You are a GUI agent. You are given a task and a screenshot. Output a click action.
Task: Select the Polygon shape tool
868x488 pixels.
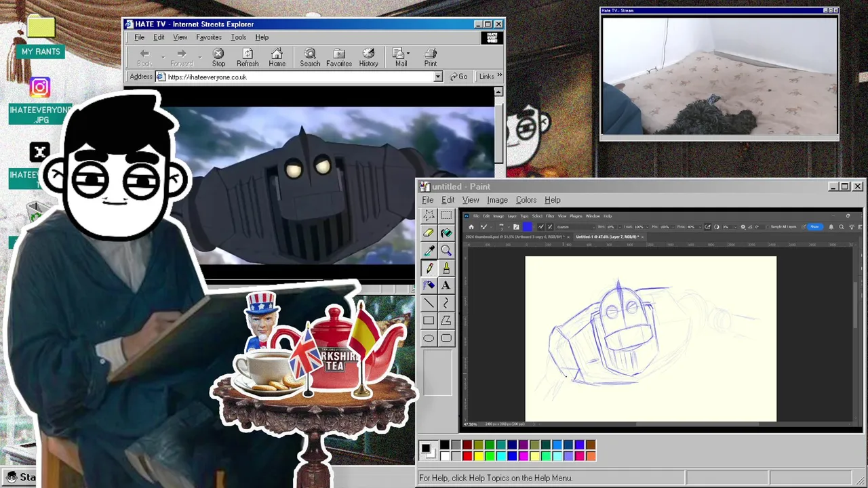click(x=446, y=321)
